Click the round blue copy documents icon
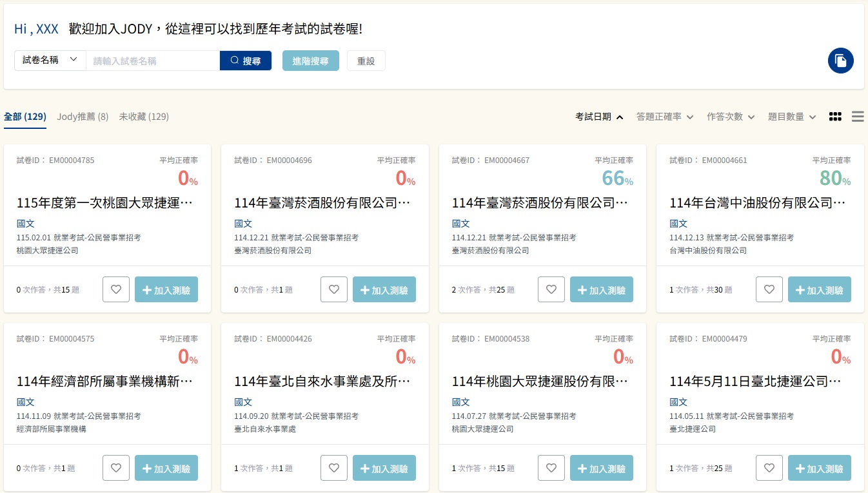This screenshot has height=493, width=868. 840,61
